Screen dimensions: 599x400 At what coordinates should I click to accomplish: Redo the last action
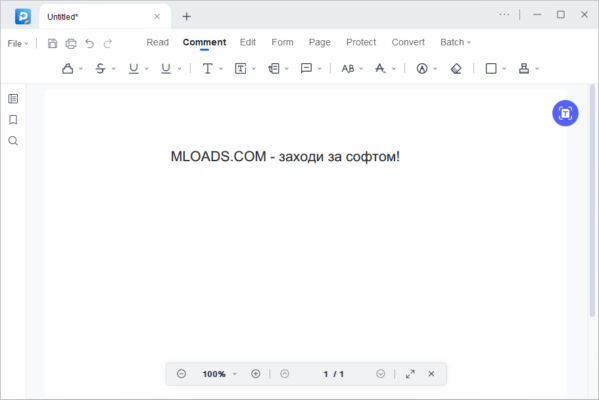108,44
